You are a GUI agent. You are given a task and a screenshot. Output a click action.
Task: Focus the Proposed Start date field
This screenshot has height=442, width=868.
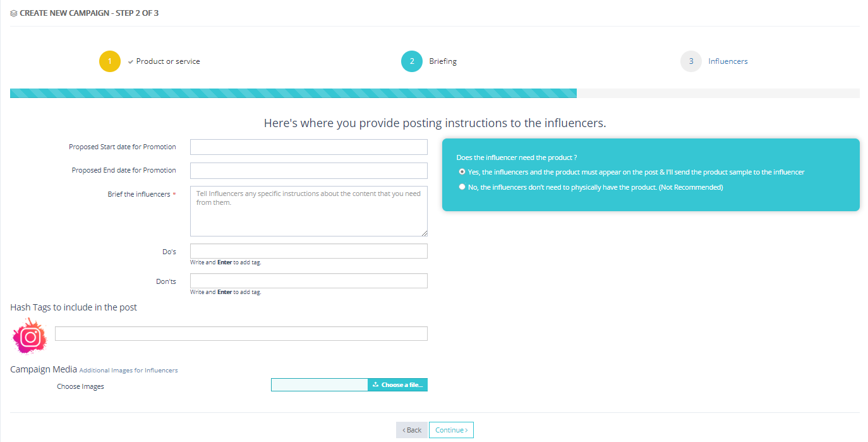point(308,147)
